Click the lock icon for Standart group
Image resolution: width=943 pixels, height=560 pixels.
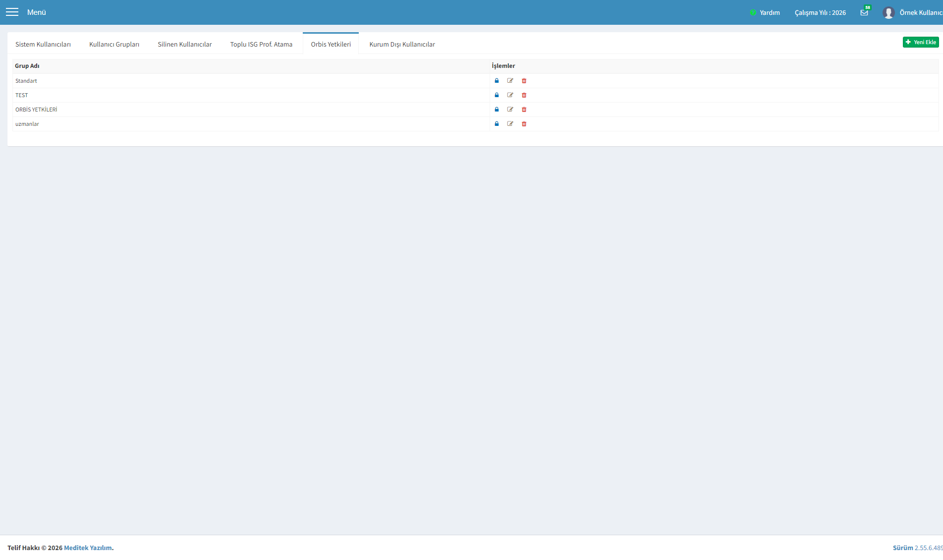coord(497,81)
